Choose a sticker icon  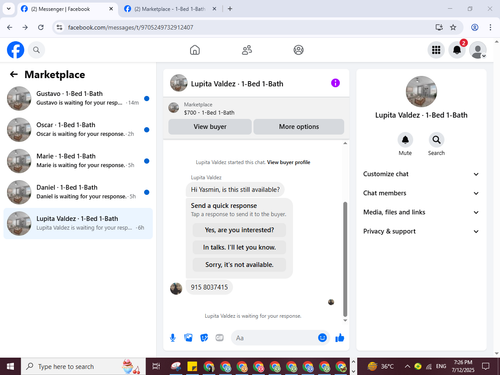(204, 338)
